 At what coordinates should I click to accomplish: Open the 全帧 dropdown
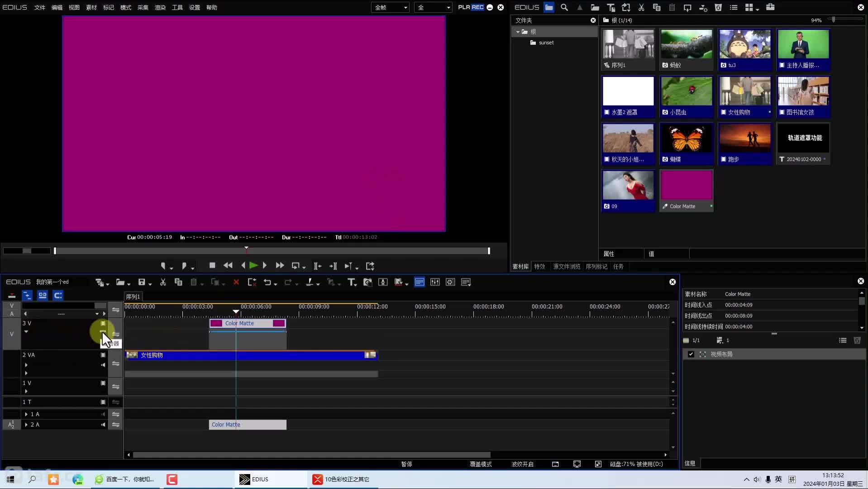(390, 7)
